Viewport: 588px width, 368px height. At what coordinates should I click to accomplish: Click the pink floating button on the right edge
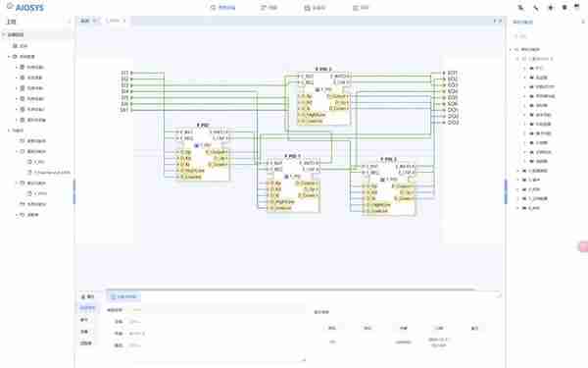pos(583,246)
